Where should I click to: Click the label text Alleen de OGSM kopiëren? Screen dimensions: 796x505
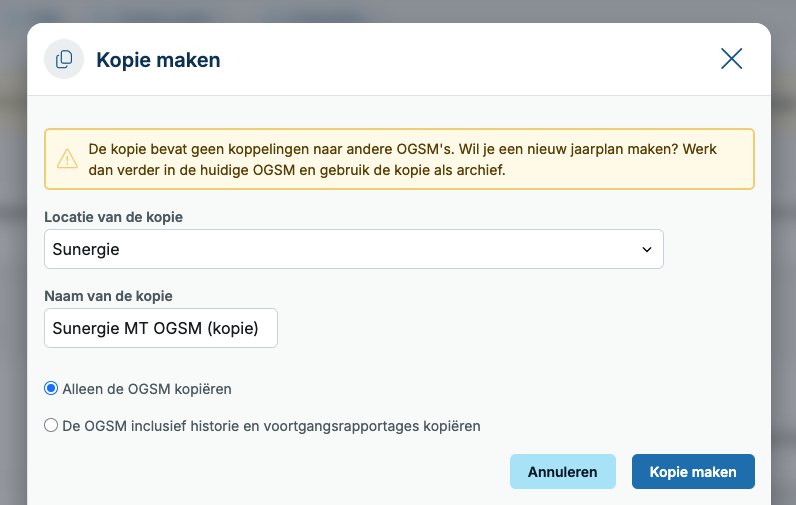(x=147, y=389)
